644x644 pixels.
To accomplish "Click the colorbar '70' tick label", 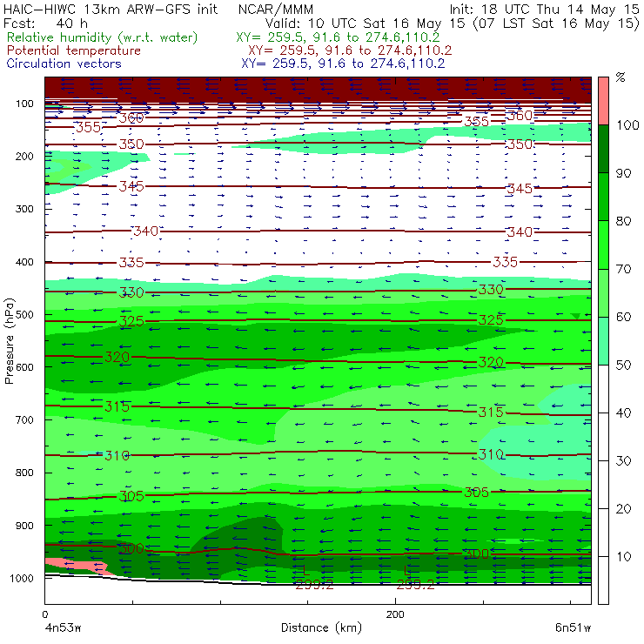I will click(623, 269).
